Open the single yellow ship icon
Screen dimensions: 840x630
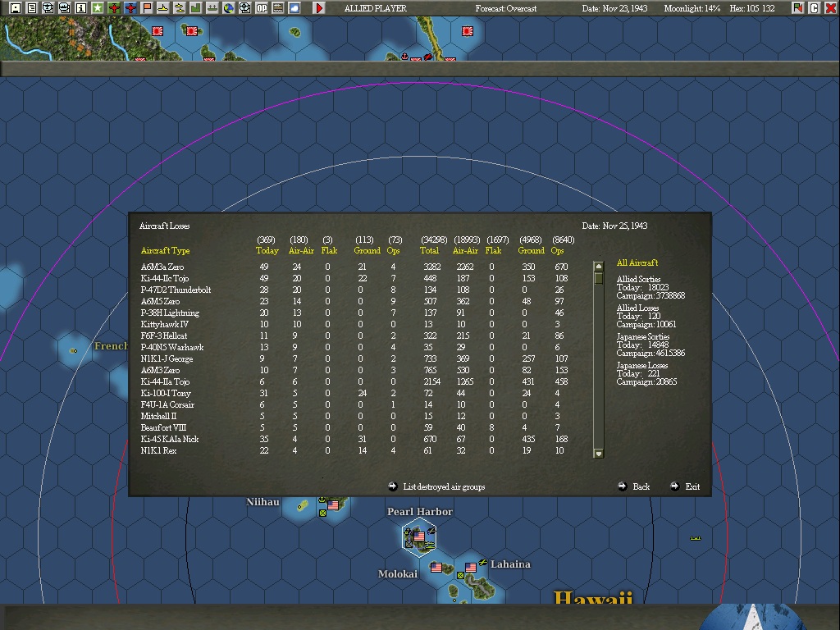tap(163, 8)
